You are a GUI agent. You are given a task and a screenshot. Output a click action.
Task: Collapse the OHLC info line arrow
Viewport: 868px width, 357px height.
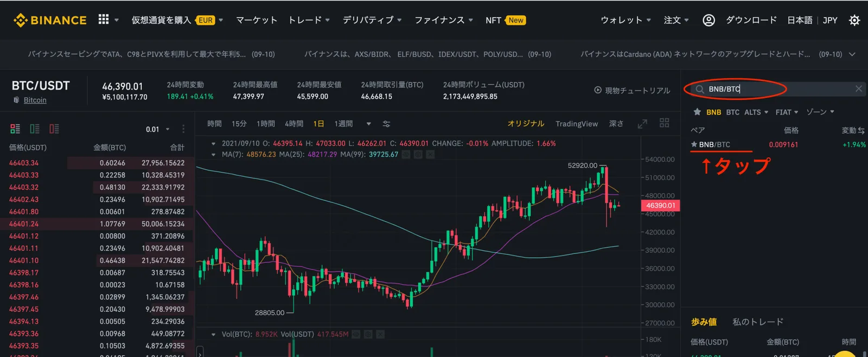pyautogui.click(x=213, y=144)
